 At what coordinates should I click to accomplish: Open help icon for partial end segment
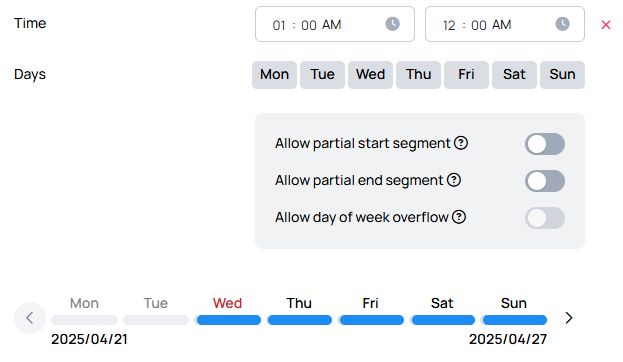click(454, 180)
